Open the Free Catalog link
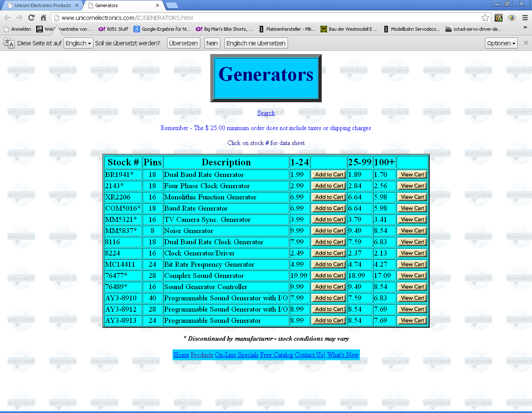Image resolution: width=532 pixels, height=413 pixels. click(276, 355)
